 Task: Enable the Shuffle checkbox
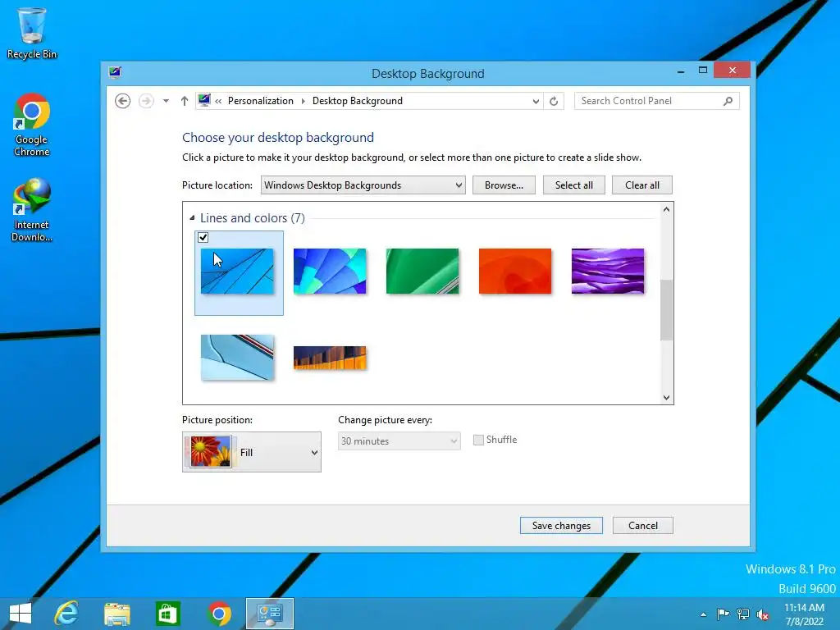click(x=478, y=440)
